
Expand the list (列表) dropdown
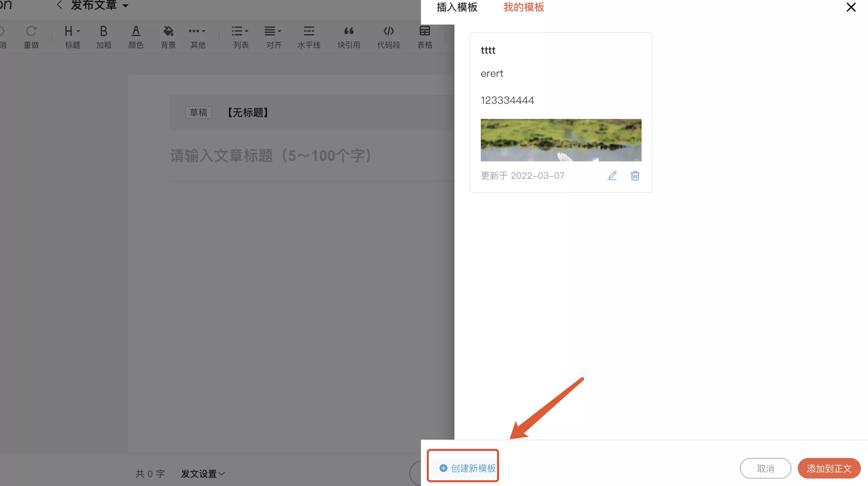pyautogui.click(x=240, y=36)
